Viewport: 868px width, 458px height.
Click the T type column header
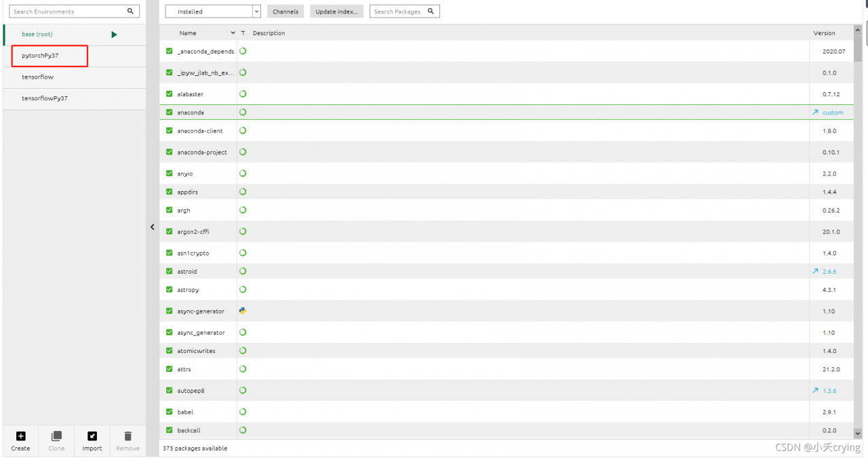[x=243, y=33]
